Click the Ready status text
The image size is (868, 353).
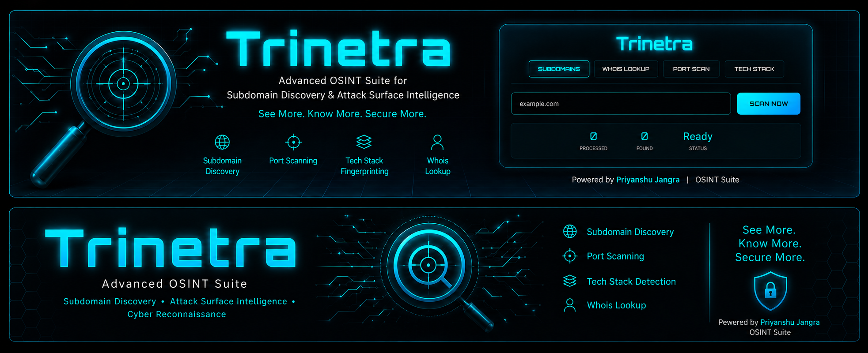pyautogui.click(x=697, y=137)
